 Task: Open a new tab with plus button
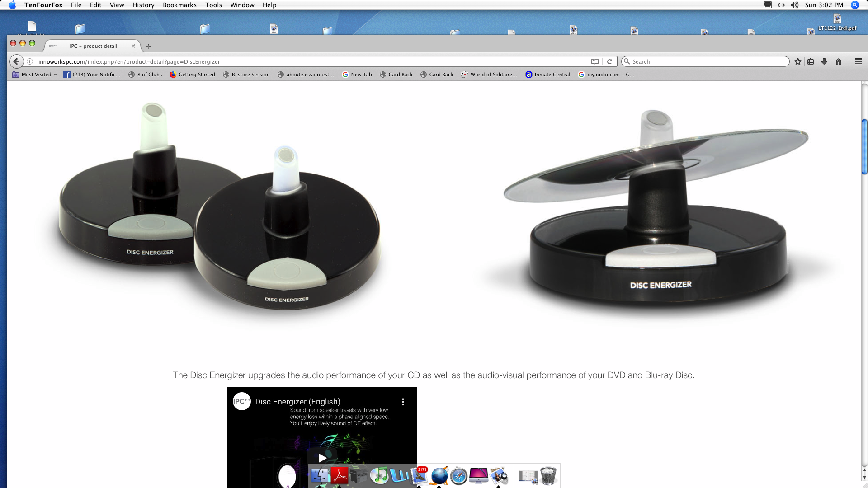pos(148,46)
